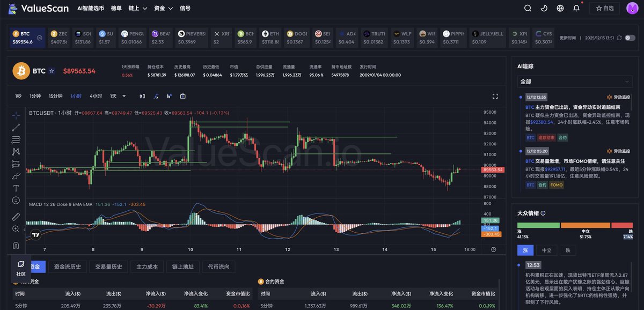Select the text annotation tool
The width and height of the screenshot is (644, 310).
(16, 188)
